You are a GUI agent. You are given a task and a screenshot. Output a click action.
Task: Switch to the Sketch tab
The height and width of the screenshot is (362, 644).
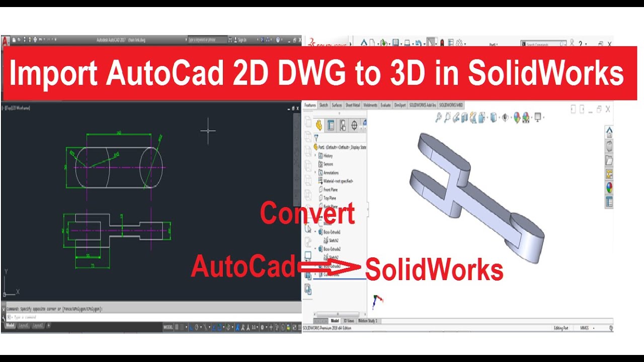(324, 105)
